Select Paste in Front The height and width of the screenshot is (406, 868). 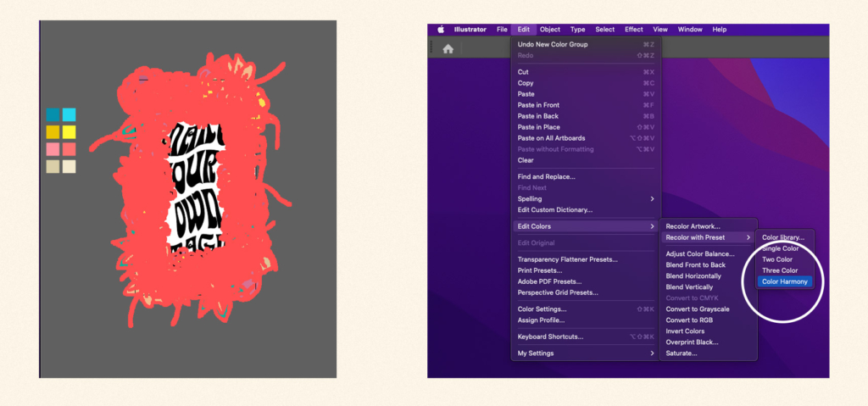(x=587, y=105)
